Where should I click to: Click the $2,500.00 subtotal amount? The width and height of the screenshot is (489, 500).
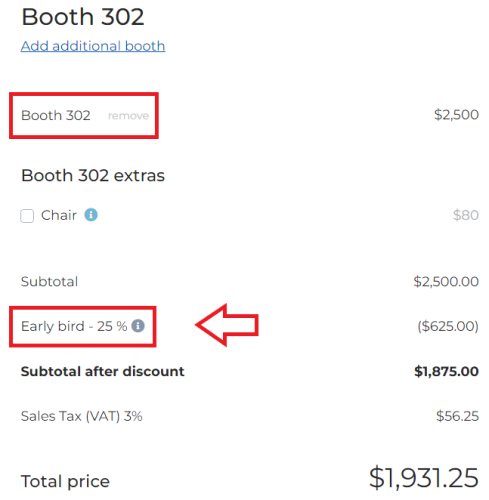[x=446, y=281]
